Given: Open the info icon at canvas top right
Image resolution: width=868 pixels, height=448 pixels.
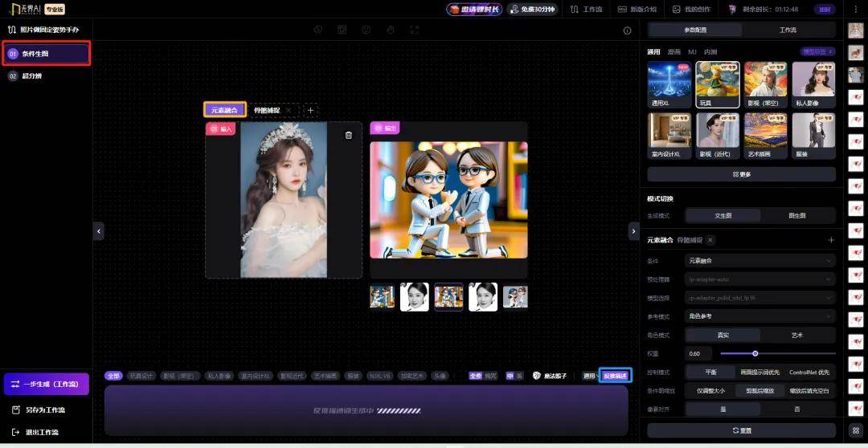Looking at the screenshot, I should click(x=628, y=31).
